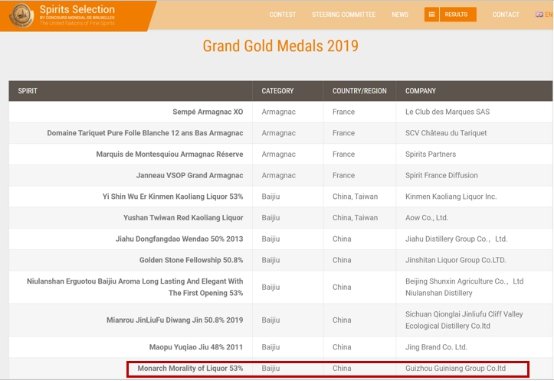The height and width of the screenshot is (381, 554).
Task: Click Jing Brand Co. Ltd. company
Action: click(x=436, y=347)
